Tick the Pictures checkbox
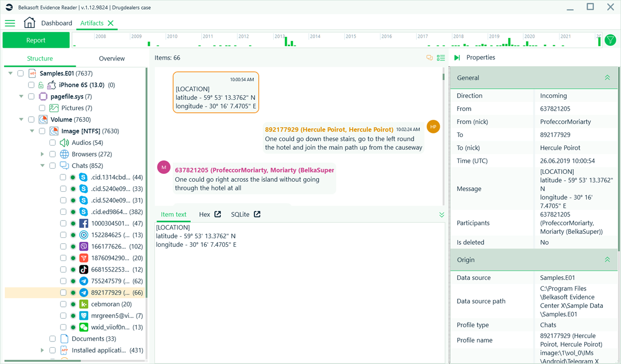Screen dimensions: 621x364 tap(42, 108)
